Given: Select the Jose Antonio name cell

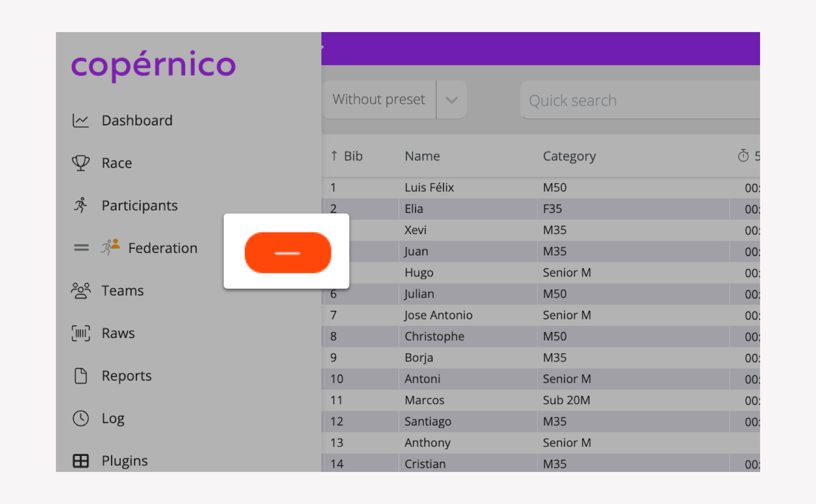Looking at the screenshot, I should (468, 315).
